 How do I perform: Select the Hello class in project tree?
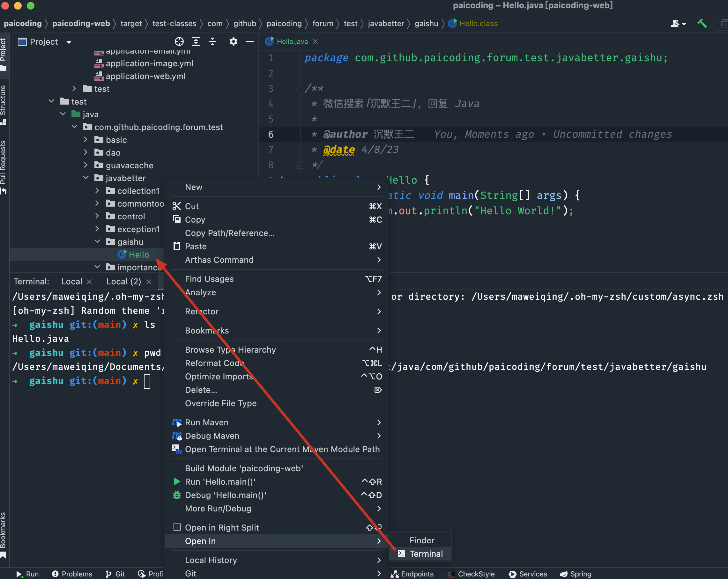coord(138,254)
